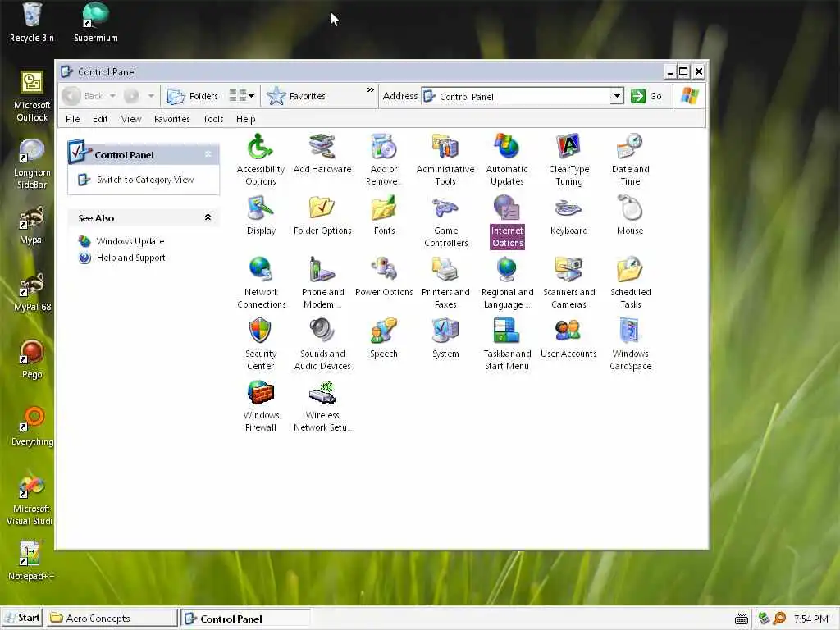Open Help and Support link
Image resolution: width=840 pixels, height=630 pixels.
pyautogui.click(x=130, y=258)
